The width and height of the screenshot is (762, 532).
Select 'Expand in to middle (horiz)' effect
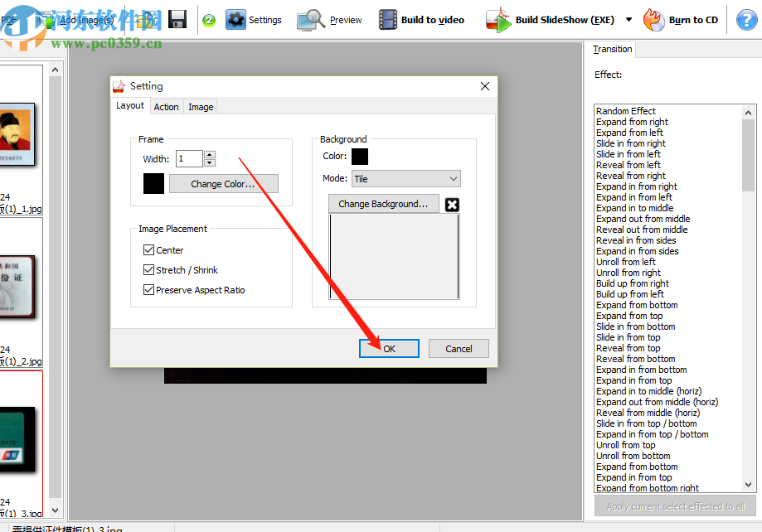[648, 391]
